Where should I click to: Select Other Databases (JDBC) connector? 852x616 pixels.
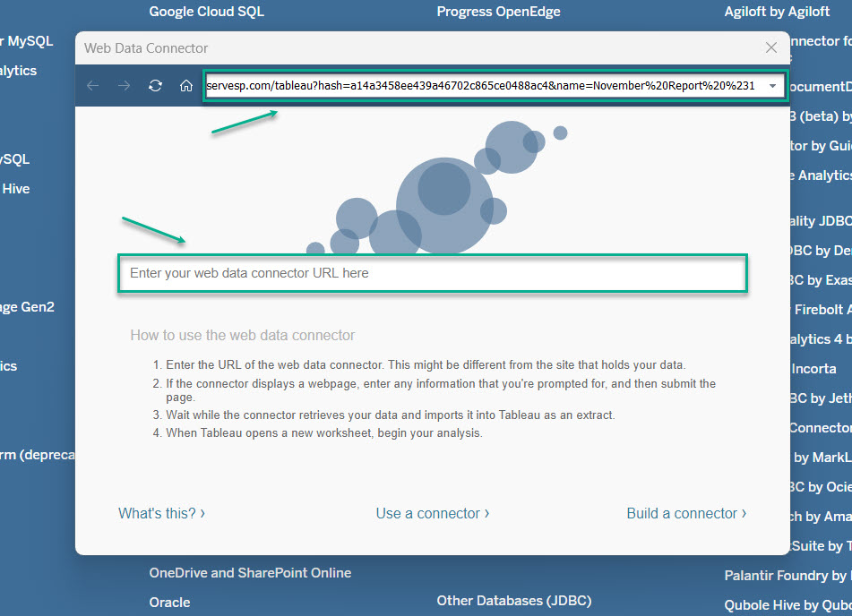point(514,601)
